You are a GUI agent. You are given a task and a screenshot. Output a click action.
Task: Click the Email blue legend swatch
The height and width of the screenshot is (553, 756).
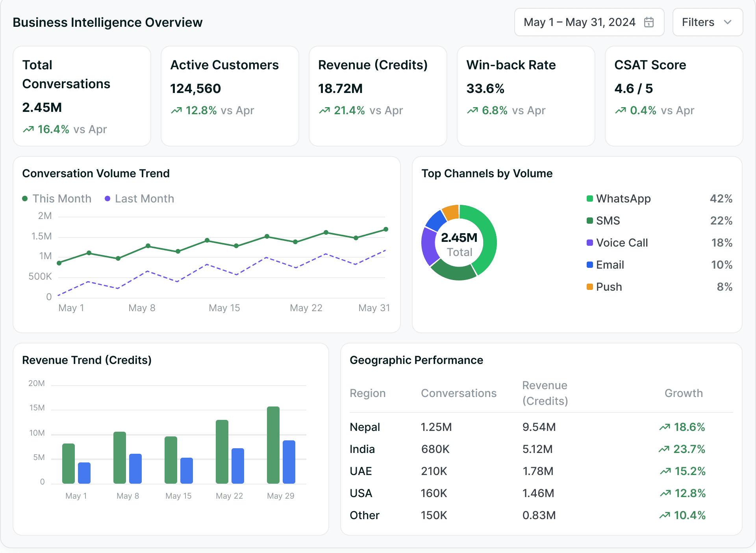pyautogui.click(x=590, y=265)
